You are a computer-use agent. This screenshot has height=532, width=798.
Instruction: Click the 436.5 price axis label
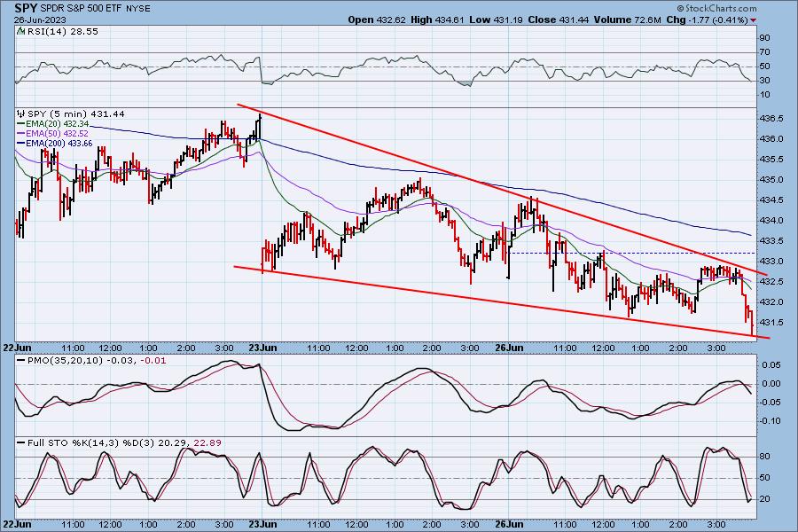point(771,119)
